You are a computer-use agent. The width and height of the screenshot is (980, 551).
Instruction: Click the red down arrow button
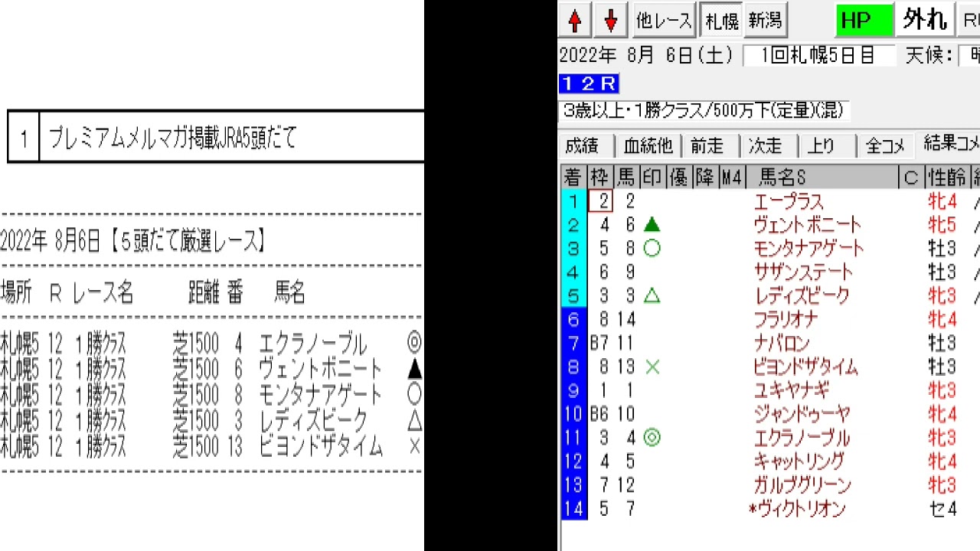point(610,21)
